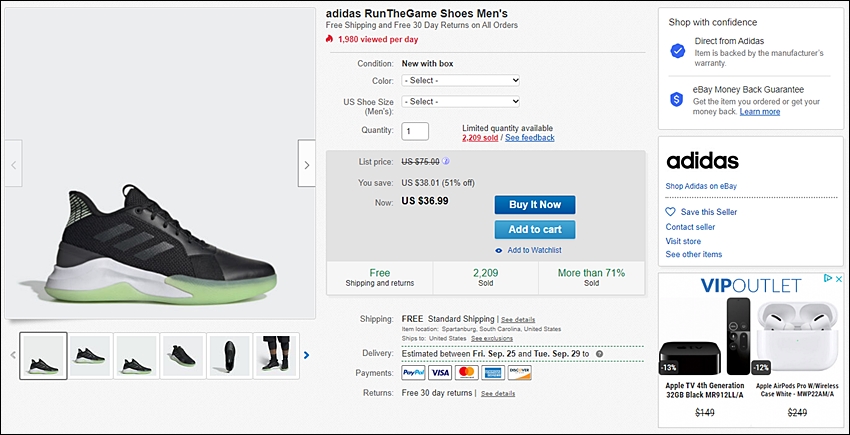
Task: Select the on-feet model thumbnail
Action: click(x=276, y=356)
